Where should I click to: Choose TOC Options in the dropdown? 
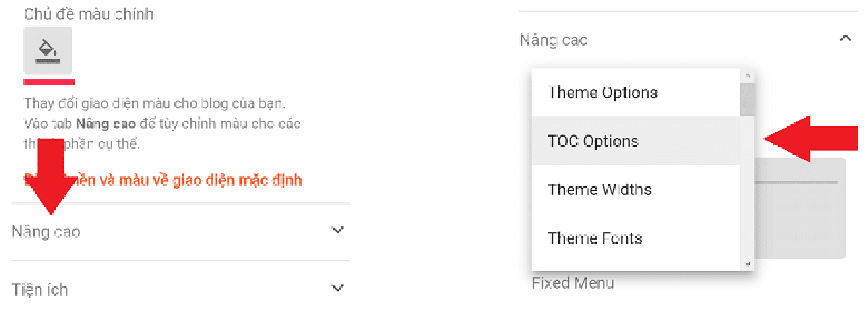tap(593, 141)
